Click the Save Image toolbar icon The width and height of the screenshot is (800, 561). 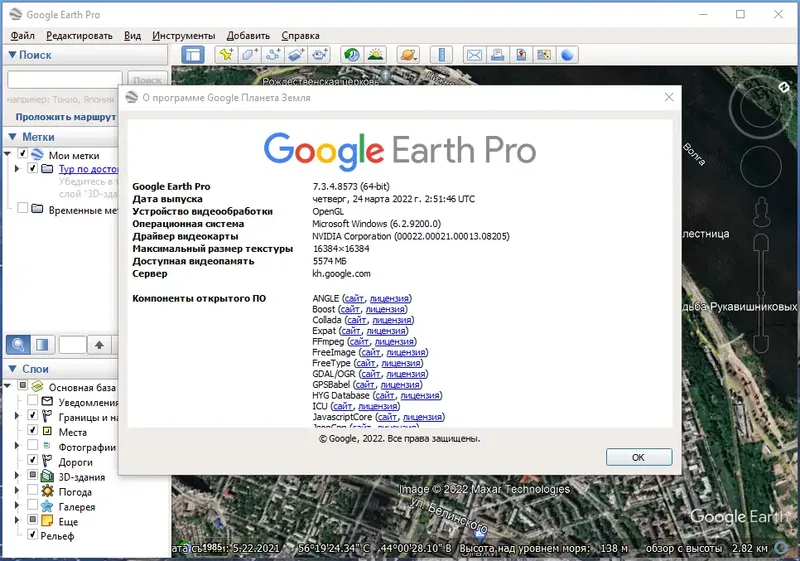(x=521, y=55)
